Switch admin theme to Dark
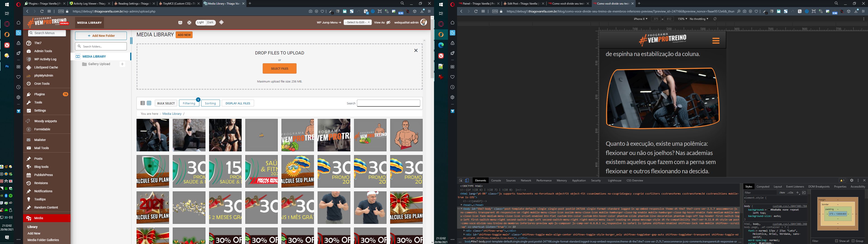868x244 pixels. (x=211, y=23)
